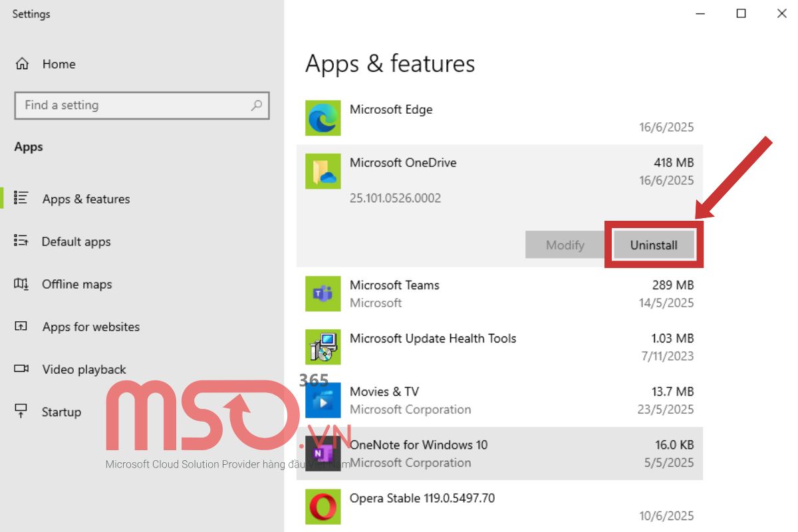The width and height of the screenshot is (798, 532).
Task: Select the Microsoft OneDrive entry name
Action: click(x=403, y=162)
